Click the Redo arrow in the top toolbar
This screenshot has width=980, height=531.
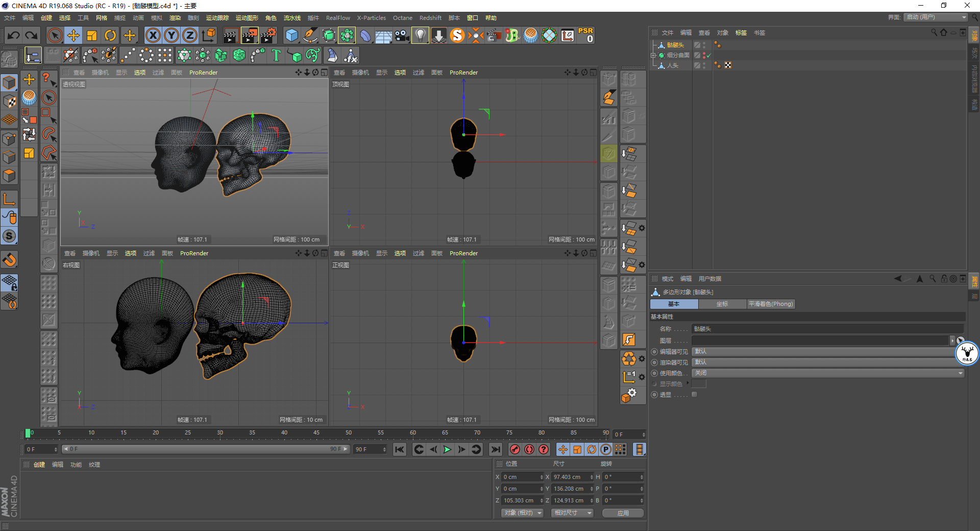32,35
